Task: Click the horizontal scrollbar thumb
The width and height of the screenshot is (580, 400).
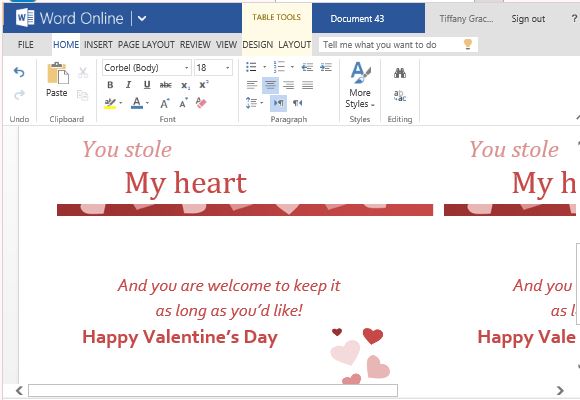Action: pos(213,390)
